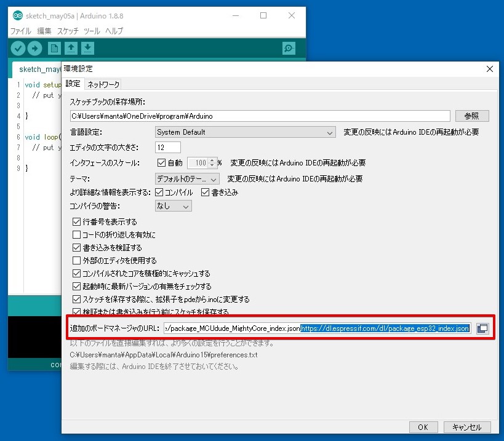504x441 pixels.
Task: Select the 設定 tab
Action: (73, 84)
